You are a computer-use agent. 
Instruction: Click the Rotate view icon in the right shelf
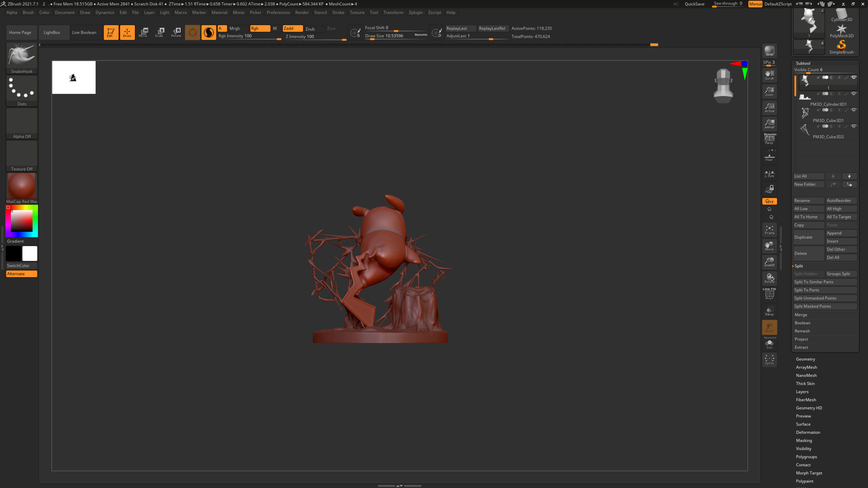click(x=769, y=278)
